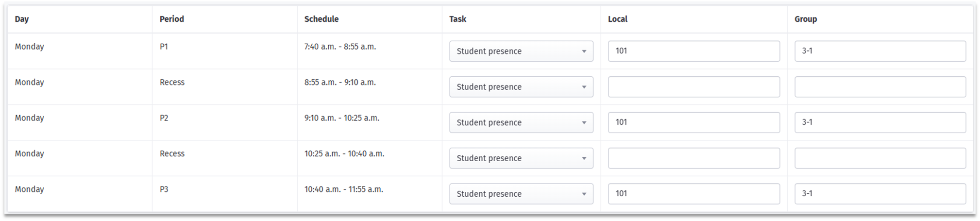The width and height of the screenshot is (980, 221).
Task: Click the empty Group field for 8:55 a.m. Recess
Action: (x=880, y=87)
